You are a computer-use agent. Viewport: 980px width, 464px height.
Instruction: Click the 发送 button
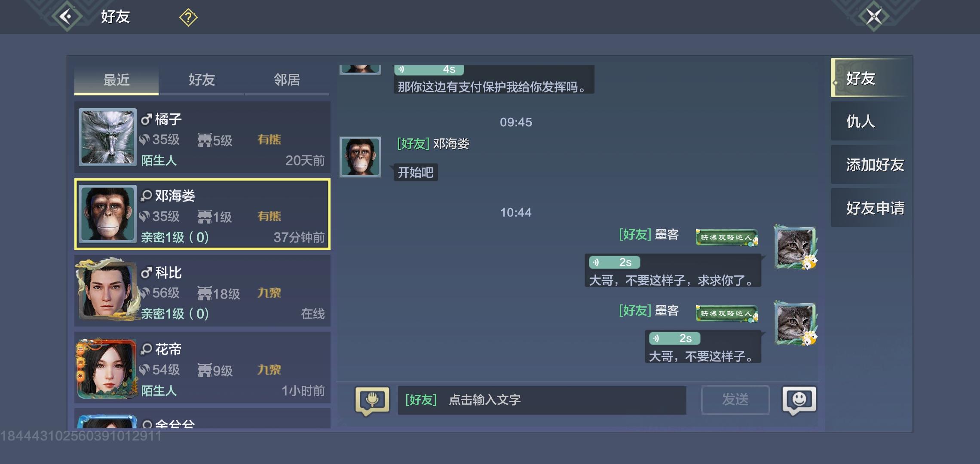[x=735, y=400]
